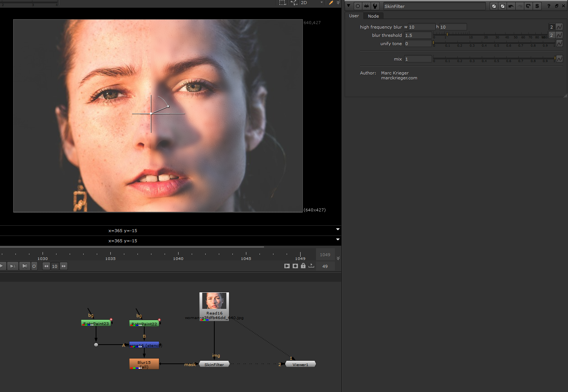Toggle loop mode with the O button in playback controls
This screenshot has height=392, width=568.
(x=34, y=266)
